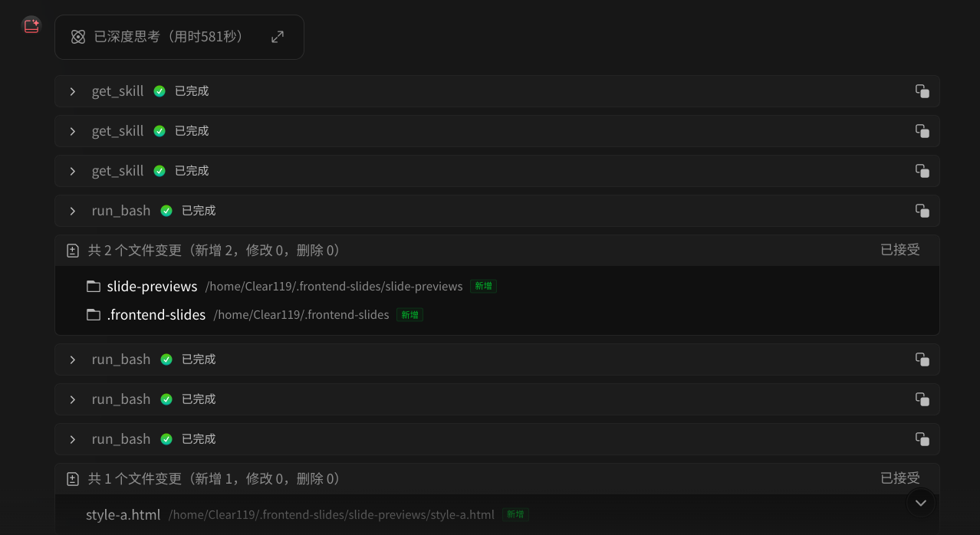The image size is (980, 535).
Task: Click the file-diff icon beside 共 1 个文件变更
Action: (x=73, y=479)
